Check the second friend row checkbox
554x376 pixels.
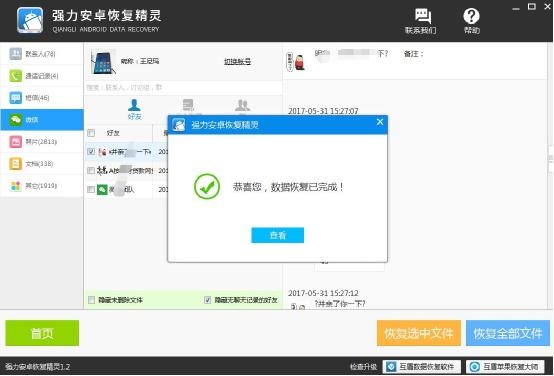(91, 170)
